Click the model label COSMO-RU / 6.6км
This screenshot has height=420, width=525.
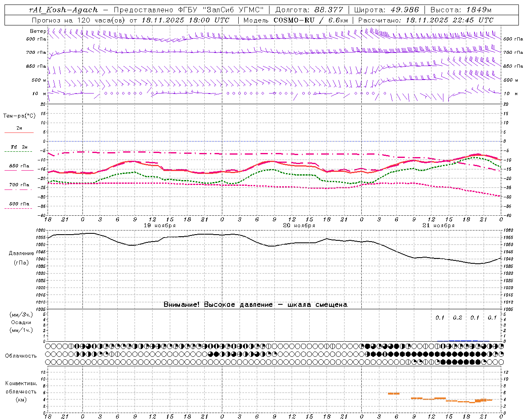pos(311,20)
